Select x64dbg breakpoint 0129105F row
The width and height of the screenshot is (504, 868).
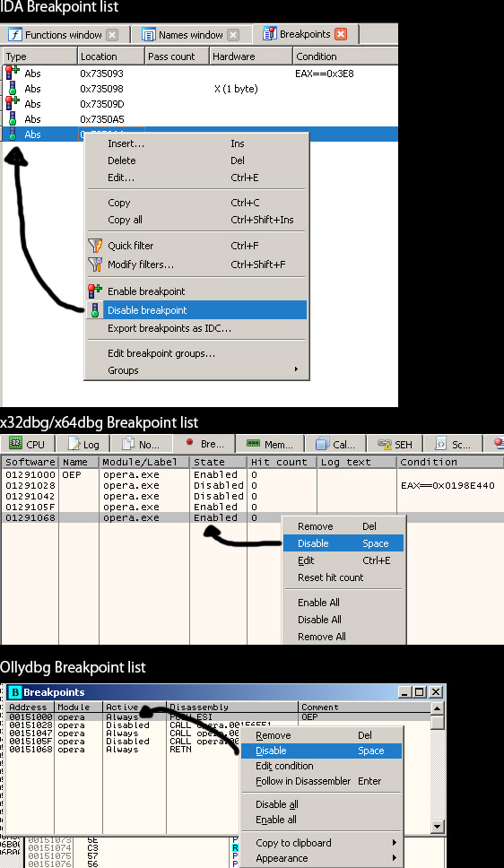tap(252, 507)
